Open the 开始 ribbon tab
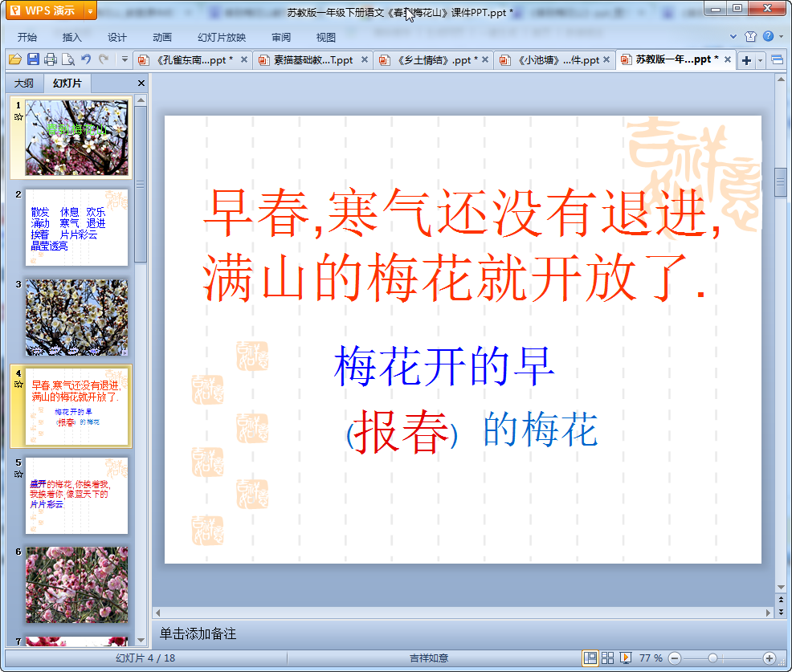This screenshot has width=792, height=672. (27, 38)
